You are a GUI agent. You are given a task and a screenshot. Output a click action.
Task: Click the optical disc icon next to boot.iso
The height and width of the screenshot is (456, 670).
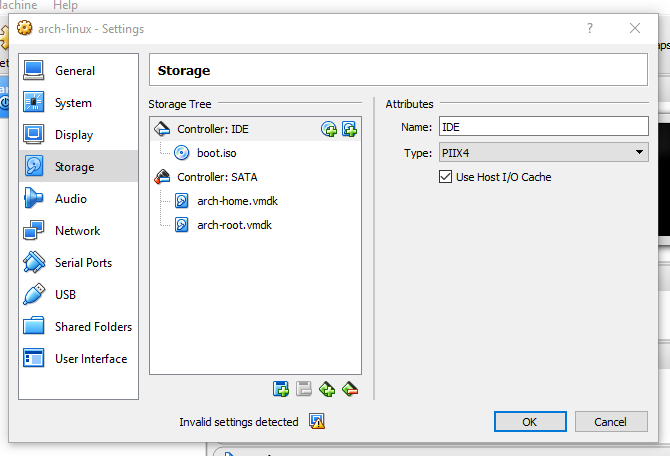[182, 153]
